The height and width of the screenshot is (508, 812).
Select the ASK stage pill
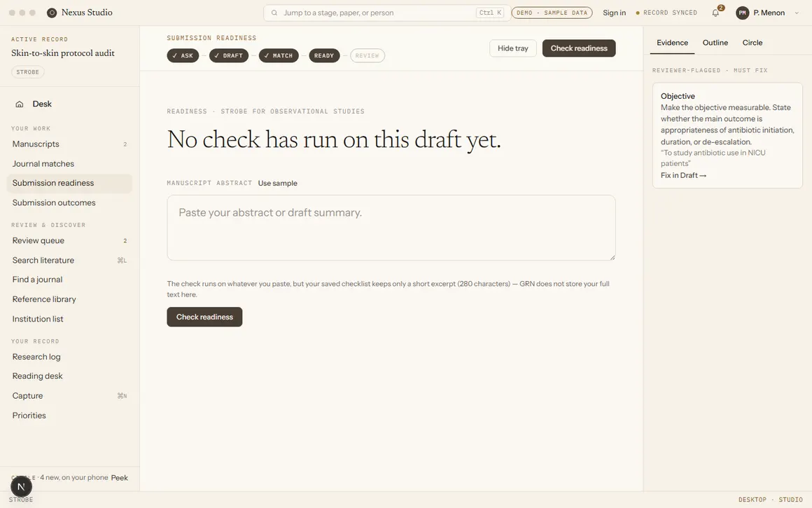183,55
